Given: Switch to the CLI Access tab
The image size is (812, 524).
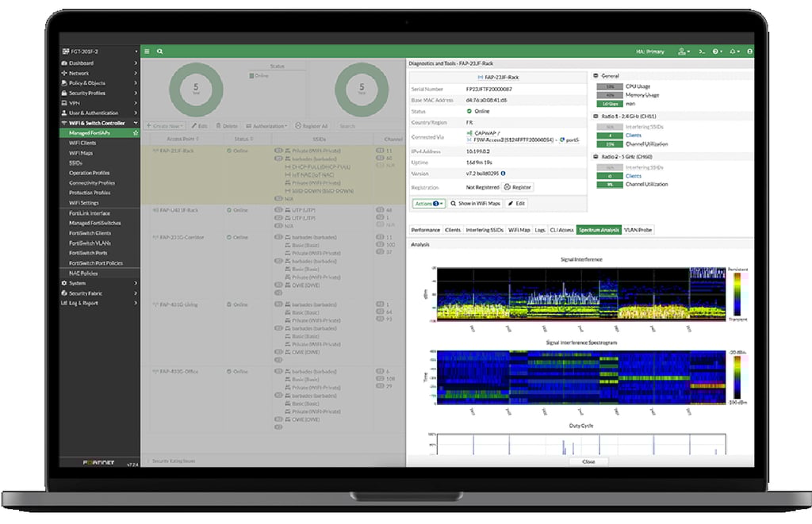Looking at the screenshot, I should [x=561, y=230].
